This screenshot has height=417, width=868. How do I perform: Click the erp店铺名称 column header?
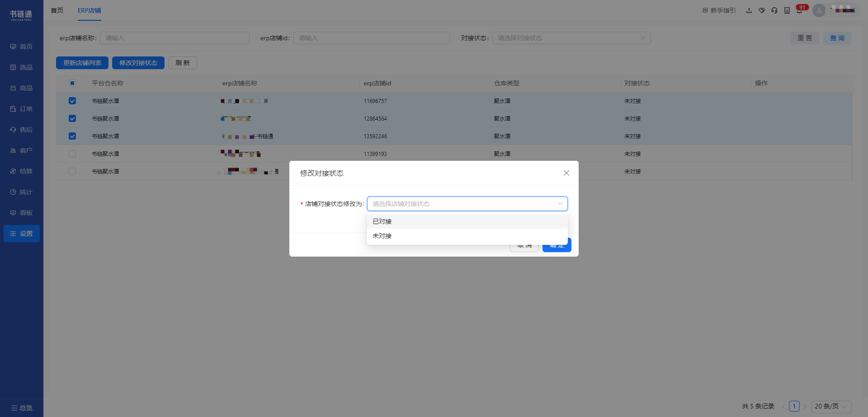(240, 83)
